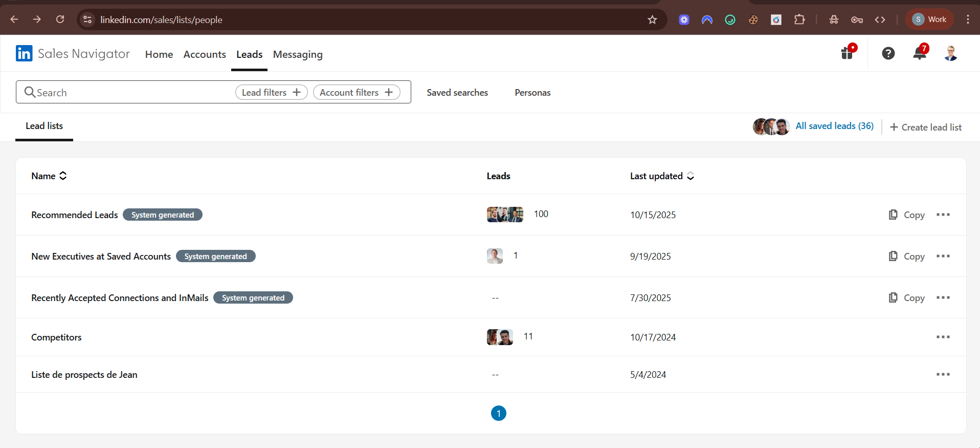Image resolution: width=980 pixels, height=448 pixels.
Task: Open user profile avatar menu
Action: [951, 53]
